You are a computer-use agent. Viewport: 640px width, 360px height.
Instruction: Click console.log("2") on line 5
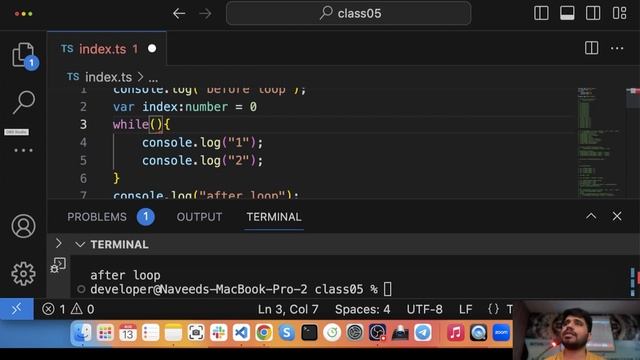click(x=202, y=160)
